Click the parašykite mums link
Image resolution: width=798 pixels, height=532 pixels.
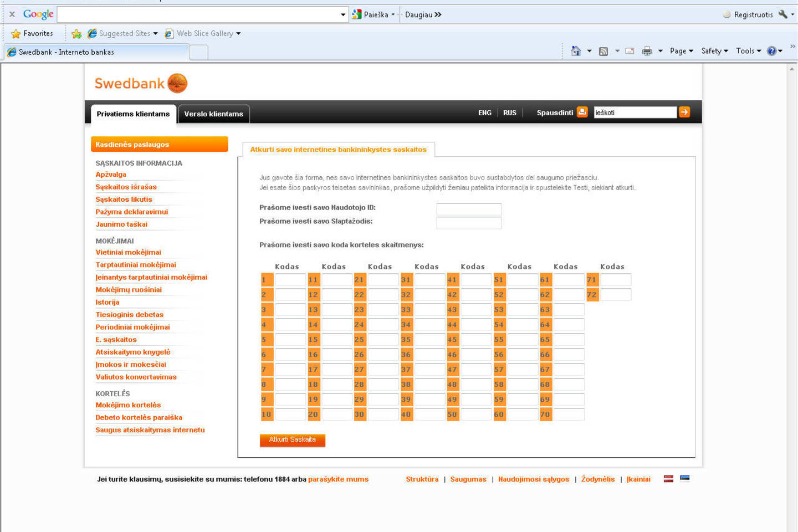pos(338,479)
